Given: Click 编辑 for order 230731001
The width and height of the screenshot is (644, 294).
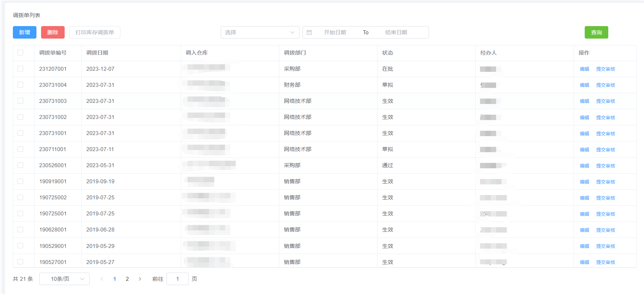Looking at the screenshot, I should 584,134.
